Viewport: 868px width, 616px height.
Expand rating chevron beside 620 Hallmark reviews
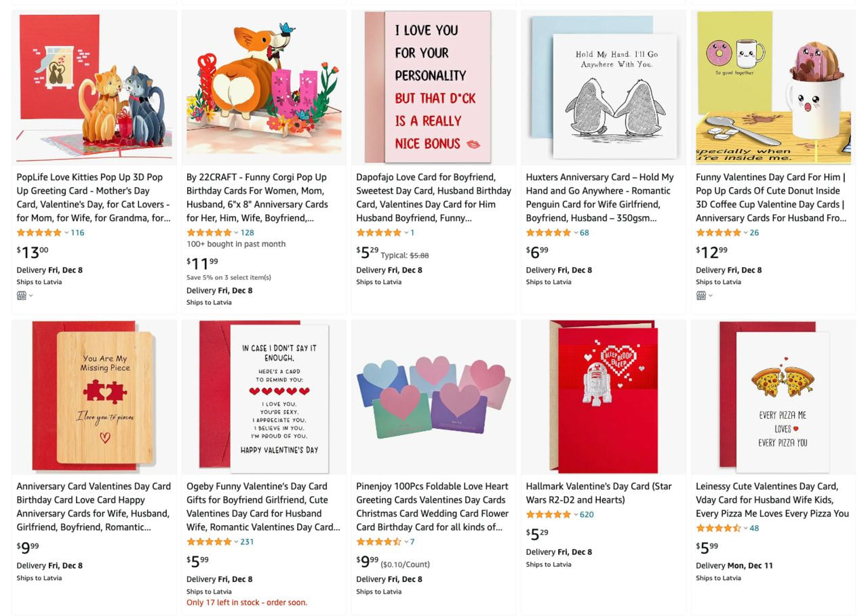coord(576,515)
